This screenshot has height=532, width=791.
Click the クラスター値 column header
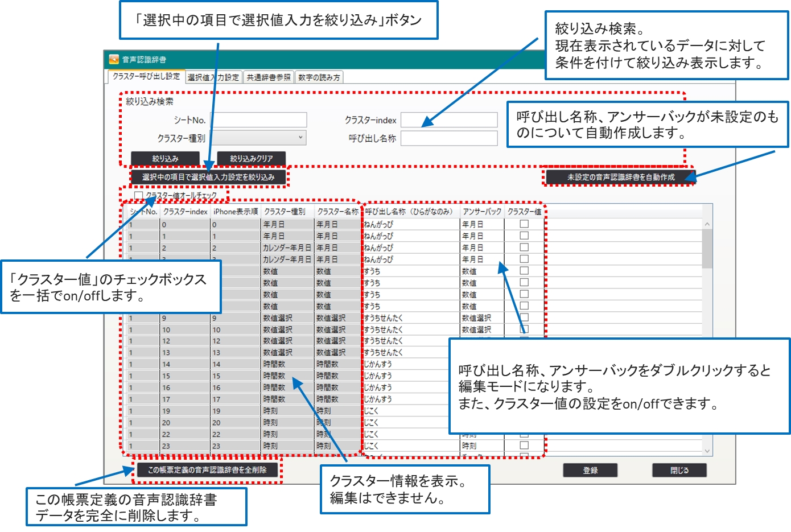[524, 212]
